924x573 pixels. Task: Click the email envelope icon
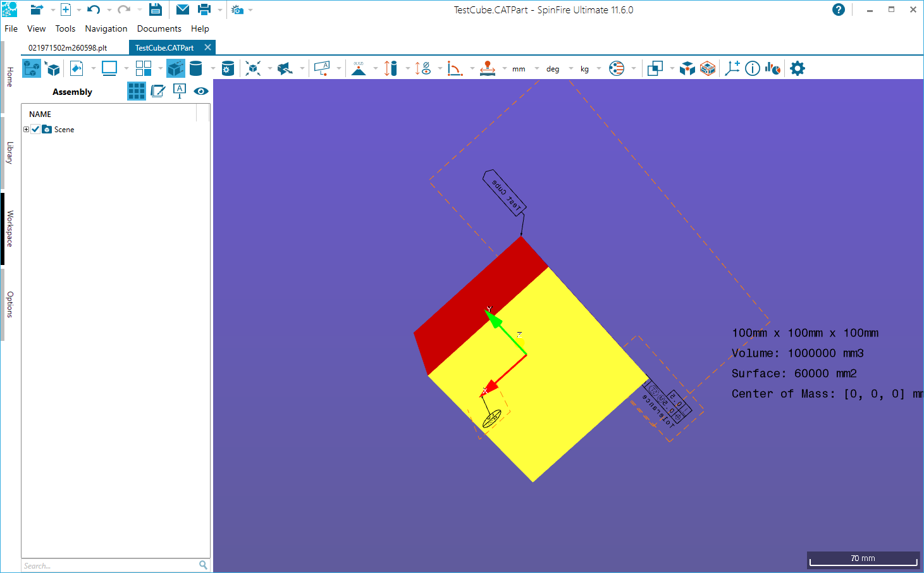[183, 9]
